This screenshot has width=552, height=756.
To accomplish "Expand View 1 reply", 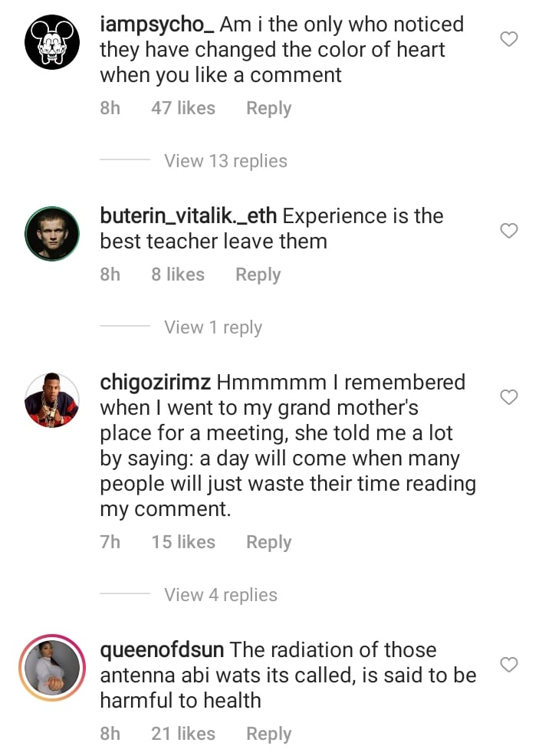I will (213, 327).
